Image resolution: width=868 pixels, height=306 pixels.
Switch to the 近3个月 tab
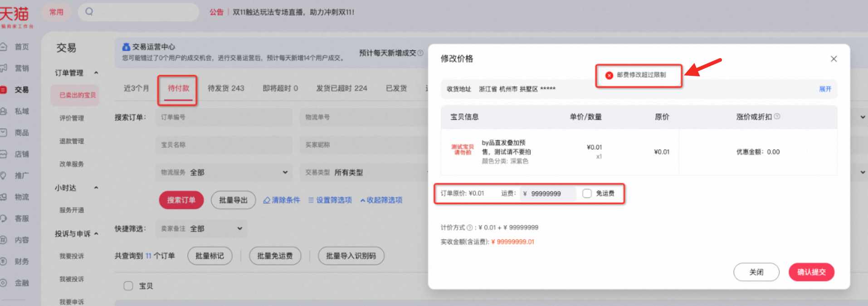pyautogui.click(x=136, y=88)
